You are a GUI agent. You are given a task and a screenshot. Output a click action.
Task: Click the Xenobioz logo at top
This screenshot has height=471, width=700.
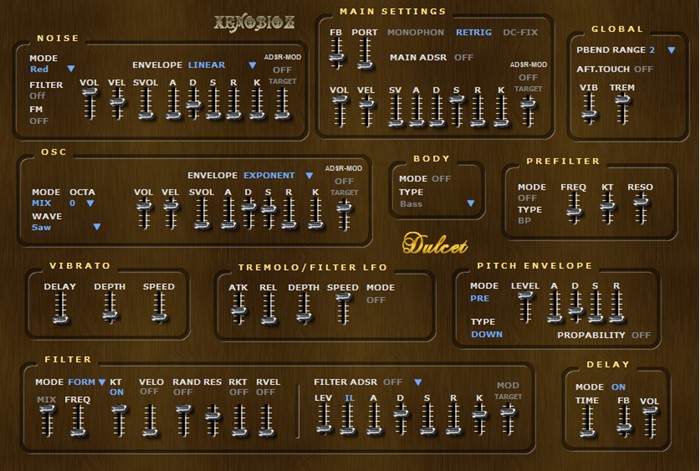(248, 20)
